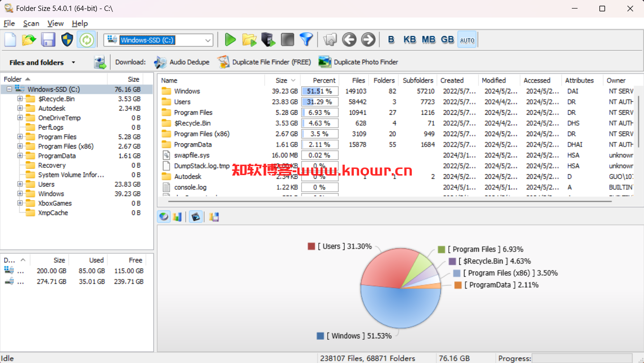Click the Back arrow navigation icon
The width and height of the screenshot is (644, 363).
349,40
